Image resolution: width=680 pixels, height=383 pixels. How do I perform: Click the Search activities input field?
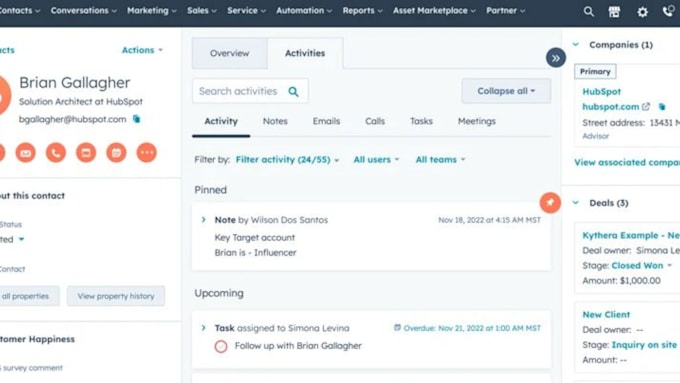point(250,91)
